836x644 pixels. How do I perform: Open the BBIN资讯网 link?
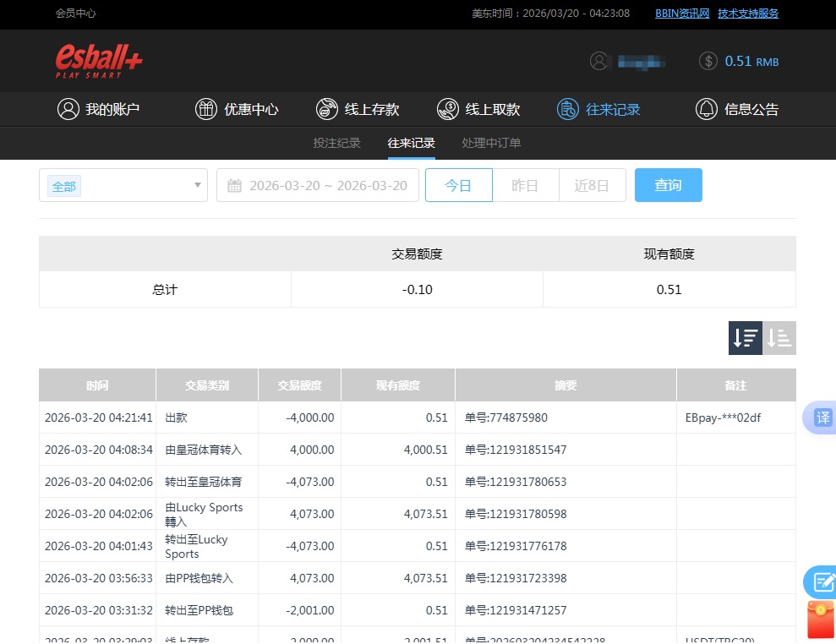coord(681,13)
